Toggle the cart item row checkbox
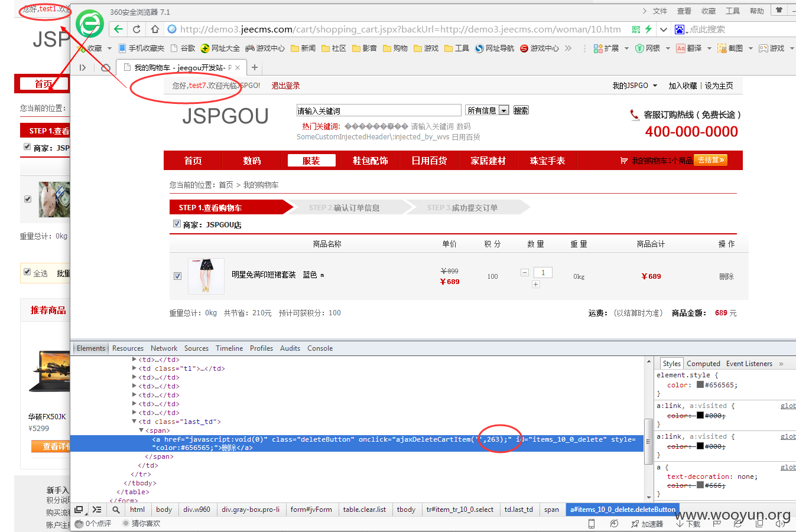796x532 pixels. click(178, 276)
